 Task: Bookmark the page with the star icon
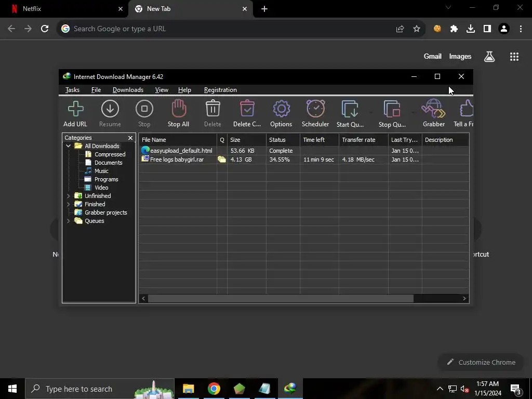[417, 29]
